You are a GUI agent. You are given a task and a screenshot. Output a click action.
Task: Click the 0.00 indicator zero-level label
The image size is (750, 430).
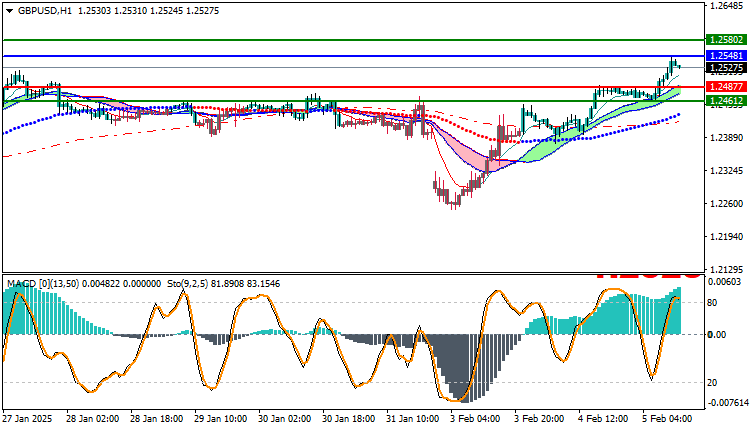717,335
